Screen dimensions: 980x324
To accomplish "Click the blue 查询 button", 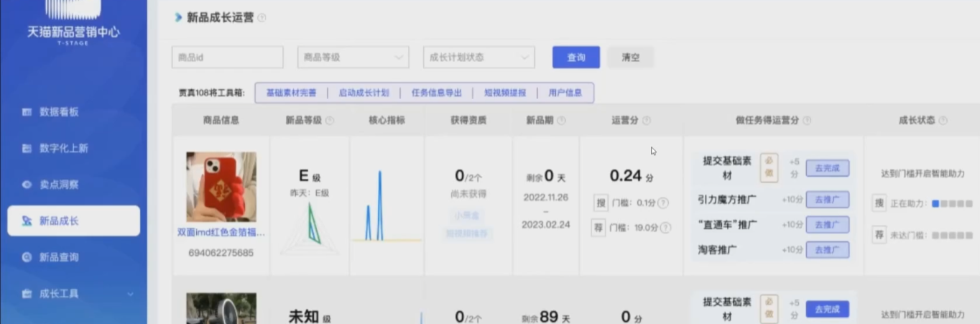I will 575,57.
